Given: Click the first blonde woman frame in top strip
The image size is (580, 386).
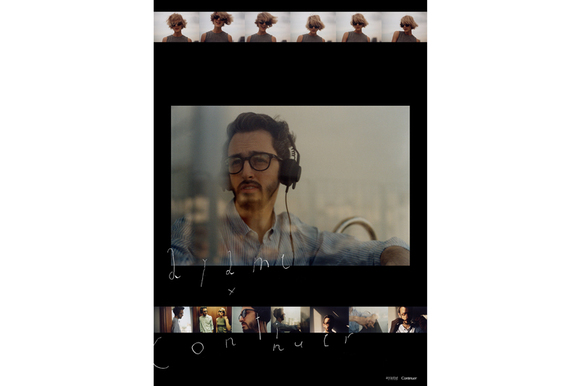Looking at the screenshot, I should pyautogui.click(x=176, y=27).
